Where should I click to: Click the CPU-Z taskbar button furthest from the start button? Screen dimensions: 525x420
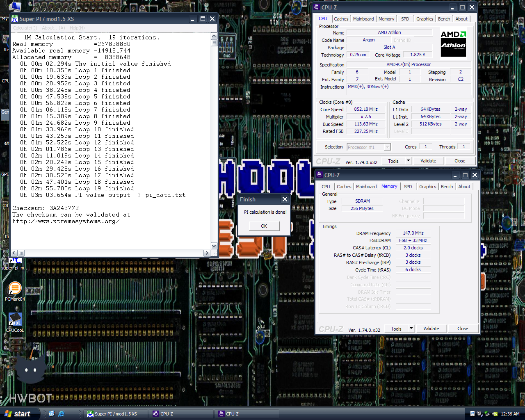[247, 414]
